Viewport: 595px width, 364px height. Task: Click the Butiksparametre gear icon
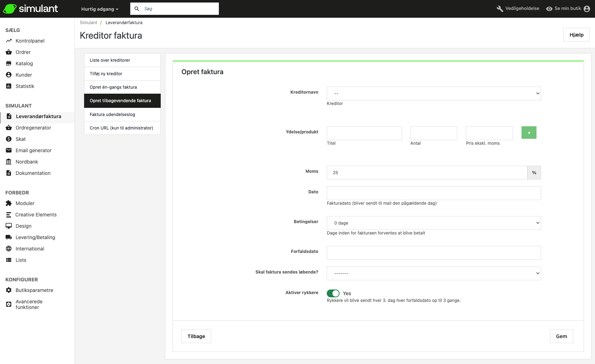tap(9, 290)
